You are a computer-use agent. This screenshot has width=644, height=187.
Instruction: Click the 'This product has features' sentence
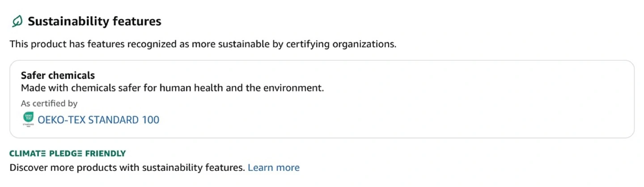(203, 44)
